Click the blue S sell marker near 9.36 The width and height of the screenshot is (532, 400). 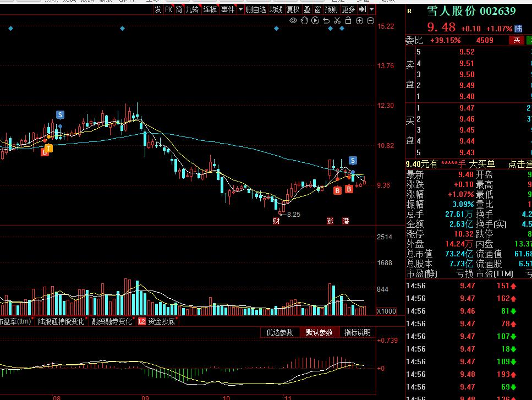[x=353, y=161]
